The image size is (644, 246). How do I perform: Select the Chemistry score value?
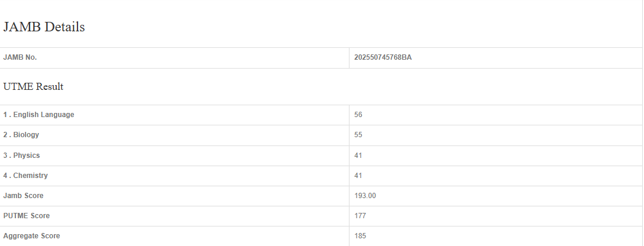click(358, 176)
